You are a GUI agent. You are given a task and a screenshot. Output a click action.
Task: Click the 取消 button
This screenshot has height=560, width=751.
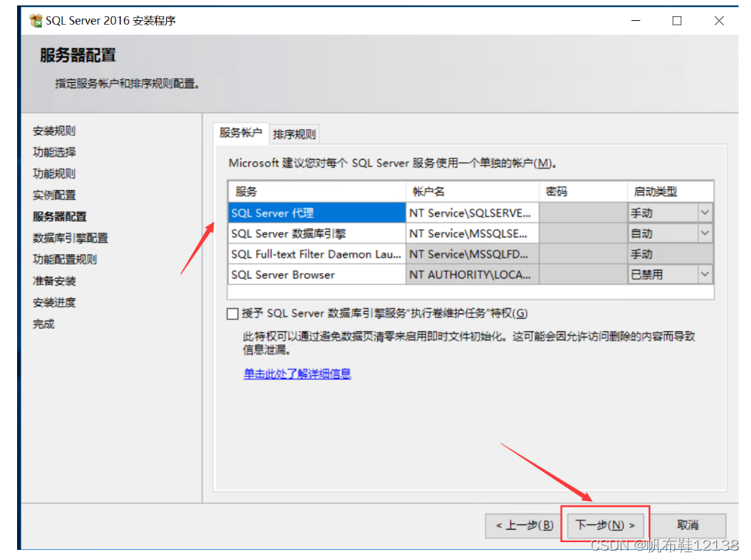690,524
